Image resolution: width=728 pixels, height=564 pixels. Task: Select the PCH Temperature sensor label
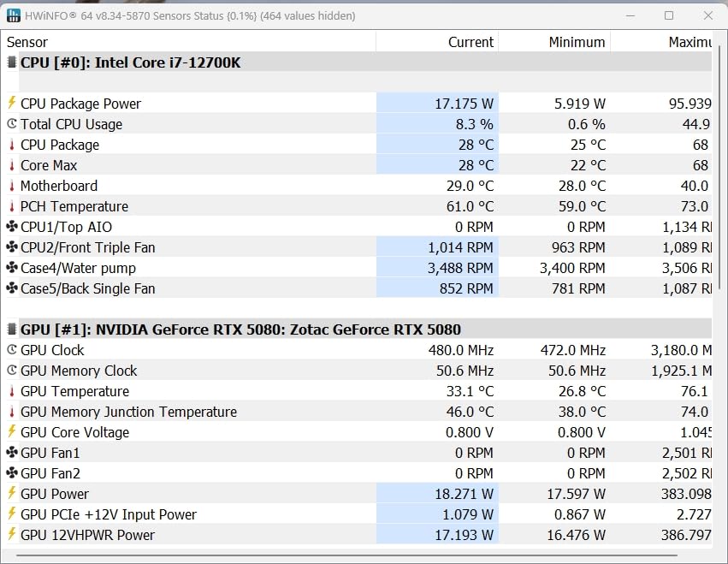tap(74, 205)
